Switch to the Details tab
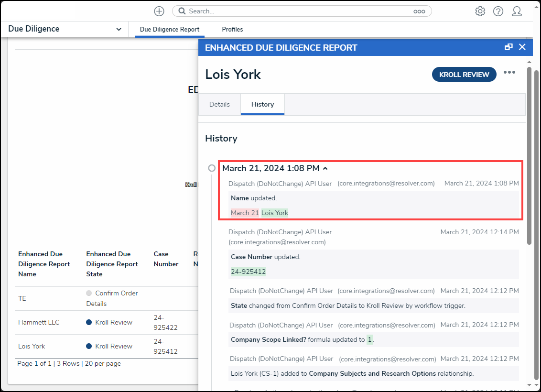Viewport: 541px width, 392px height. (x=219, y=104)
